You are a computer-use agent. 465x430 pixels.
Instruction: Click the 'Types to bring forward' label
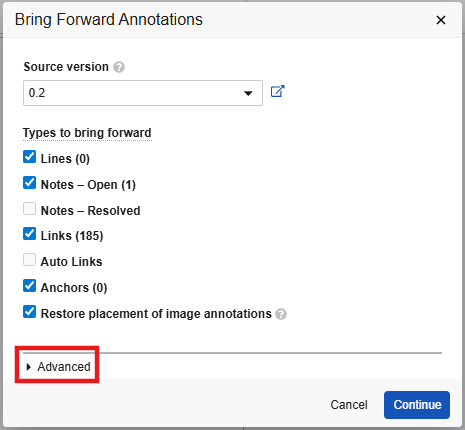tap(87, 133)
